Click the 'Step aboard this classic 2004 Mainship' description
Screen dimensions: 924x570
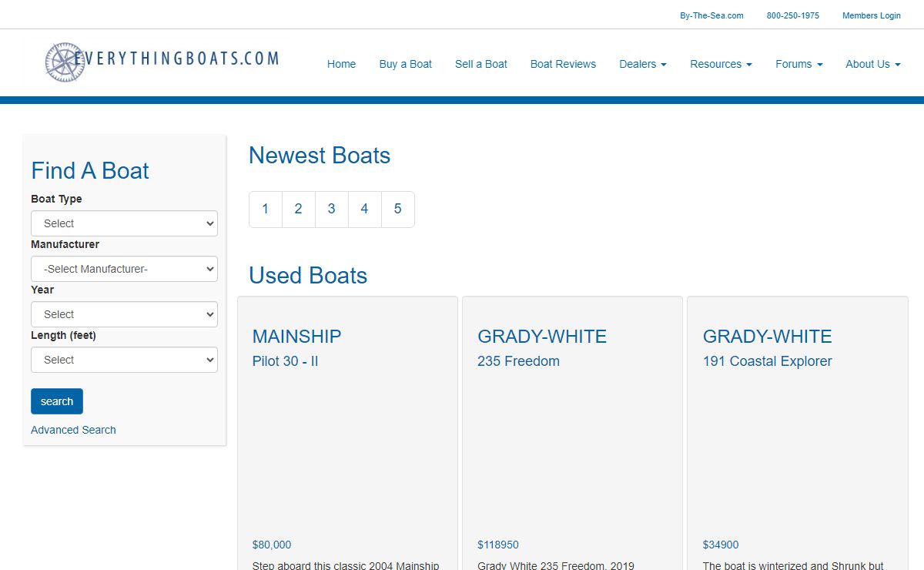[x=346, y=565]
